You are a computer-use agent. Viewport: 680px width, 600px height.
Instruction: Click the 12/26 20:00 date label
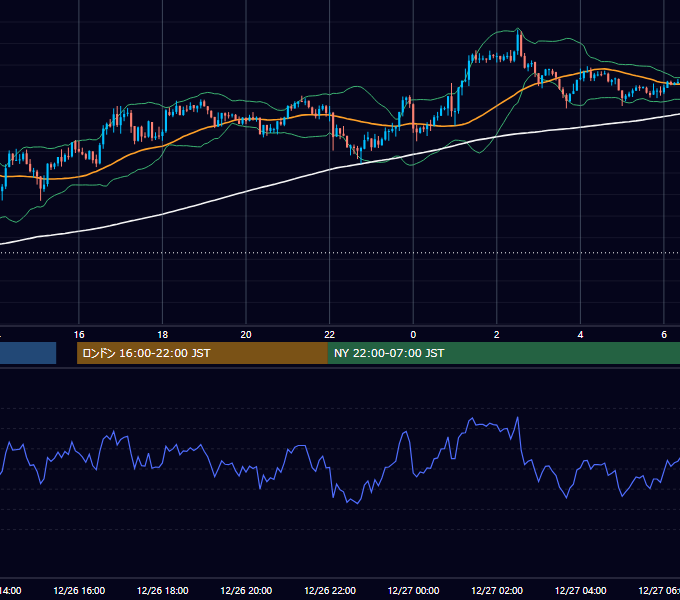[x=246, y=591]
